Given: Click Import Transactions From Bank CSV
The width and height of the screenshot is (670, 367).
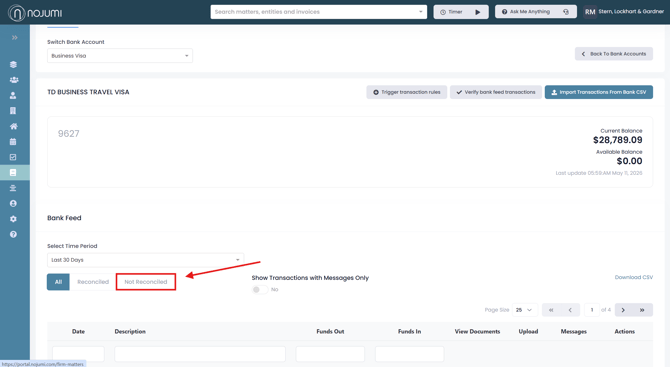Looking at the screenshot, I should (x=599, y=92).
